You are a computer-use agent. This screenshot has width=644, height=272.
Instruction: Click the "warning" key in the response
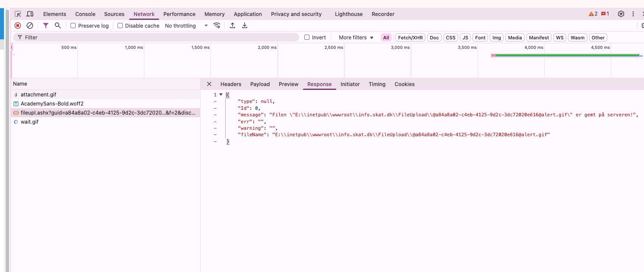[x=250, y=128]
